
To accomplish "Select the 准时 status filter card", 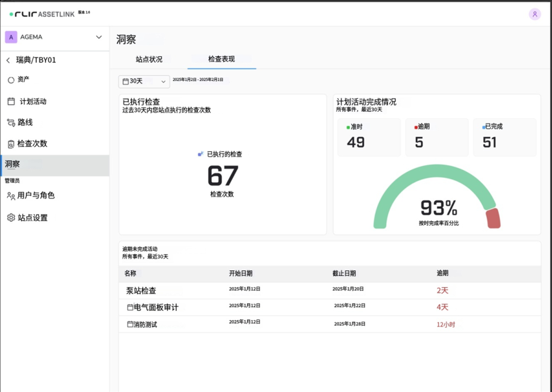I will [x=369, y=137].
